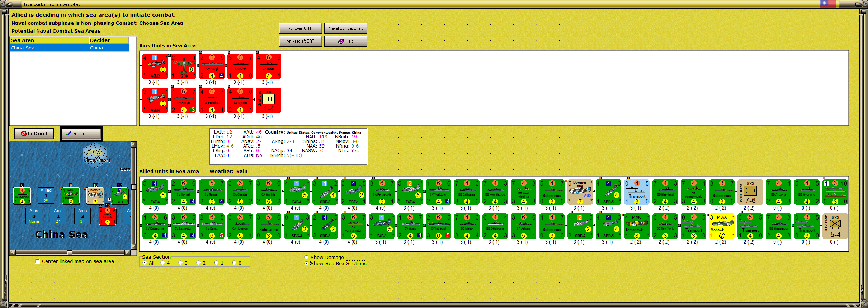The width and height of the screenshot is (868, 308).
Task: Select China Sea row in sea area list
Action: 69,48
